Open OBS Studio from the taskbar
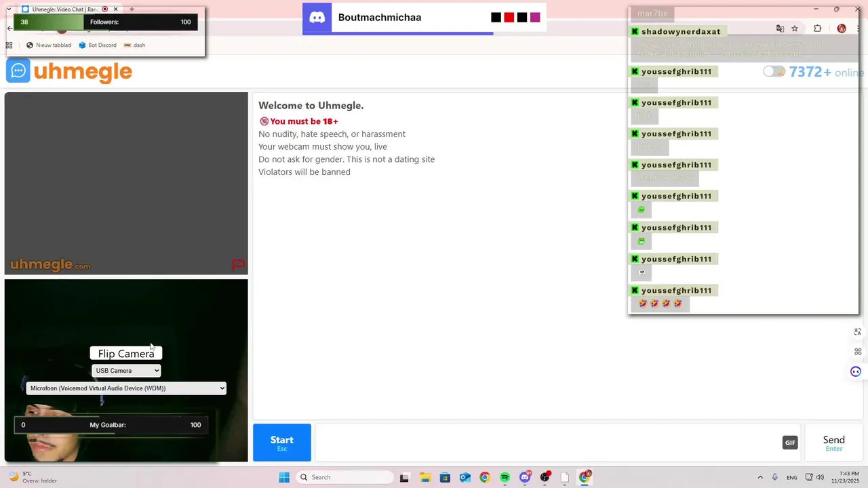This screenshot has height=488, width=868. point(545,477)
